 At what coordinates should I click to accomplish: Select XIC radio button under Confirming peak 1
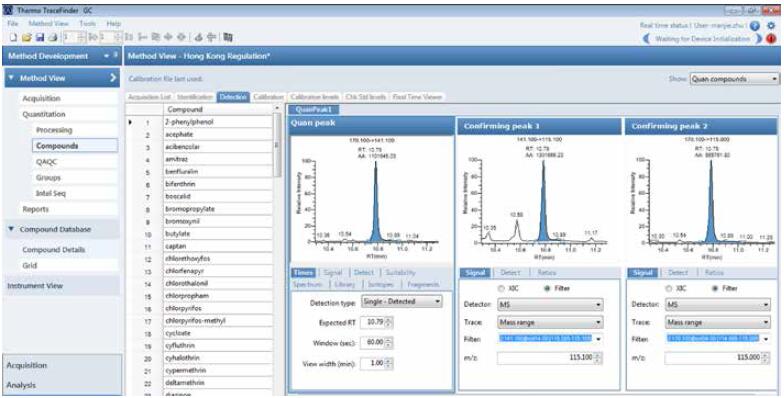[501, 288]
